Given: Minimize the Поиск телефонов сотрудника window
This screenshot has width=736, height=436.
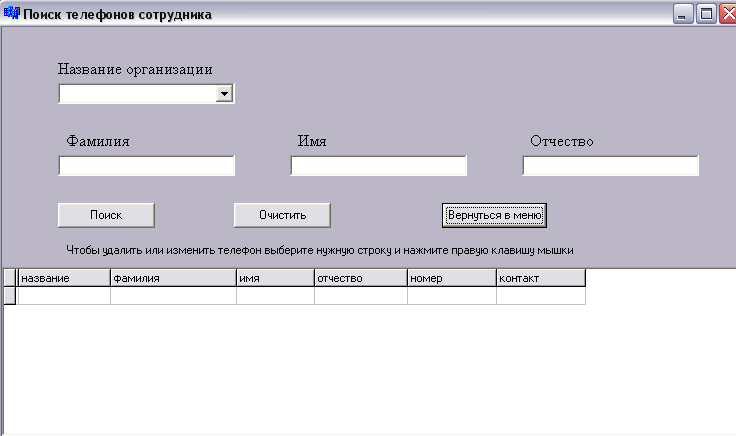Looking at the screenshot, I should click(x=683, y=14).
